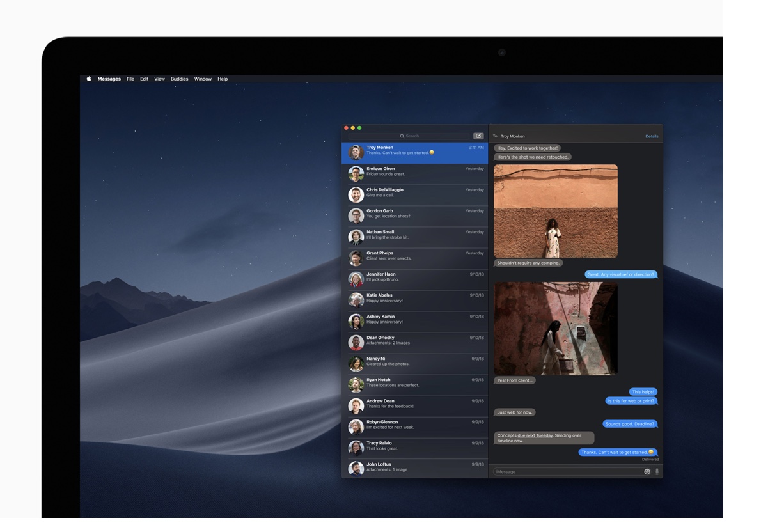Open the photo of woman walking in alley
Image resolution: width=761 pixels, height=532 pixels.
click(556, 329)
